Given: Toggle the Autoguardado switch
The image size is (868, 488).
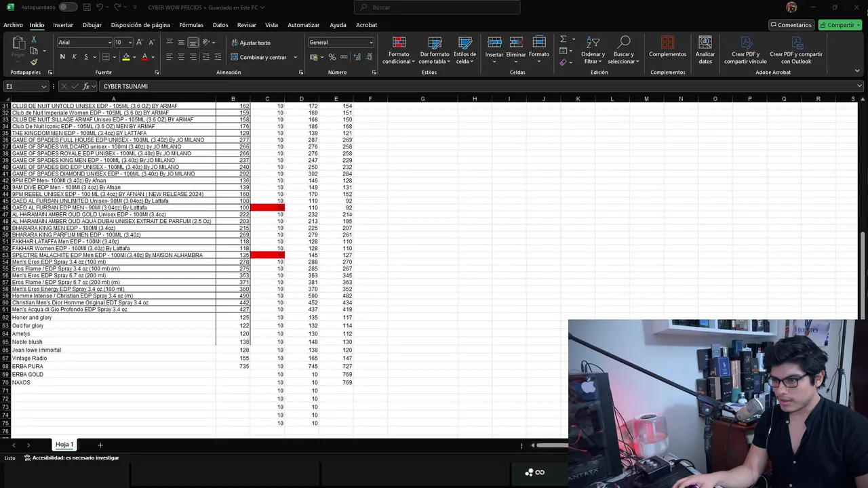Looking at the screenshot, I should [x=68, y=7].
